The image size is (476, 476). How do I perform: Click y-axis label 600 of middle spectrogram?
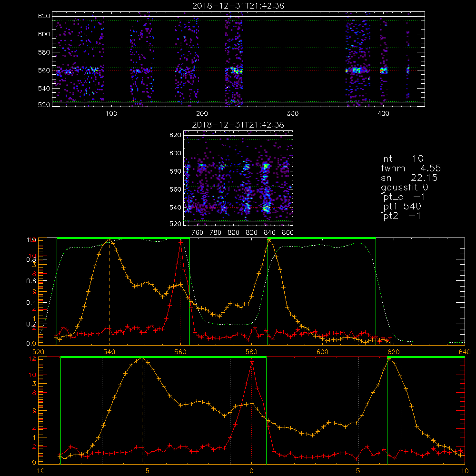point(175,153)
